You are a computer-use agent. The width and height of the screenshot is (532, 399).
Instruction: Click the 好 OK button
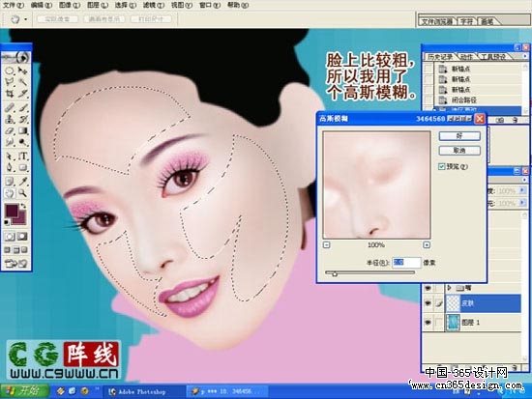[x=459, y=136]
